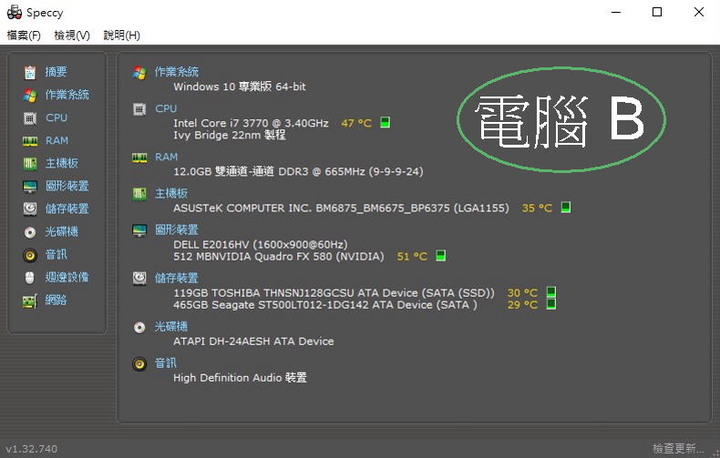The height and width of the screenshot is (458, 720).
Task: Open the 檔案(F) menu
Action: pos(24,35)
